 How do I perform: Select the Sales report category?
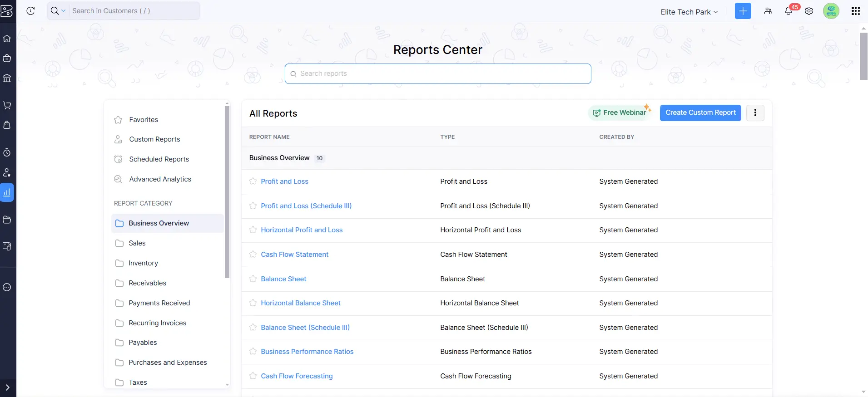pyautogui.click(x=137, y=243)
